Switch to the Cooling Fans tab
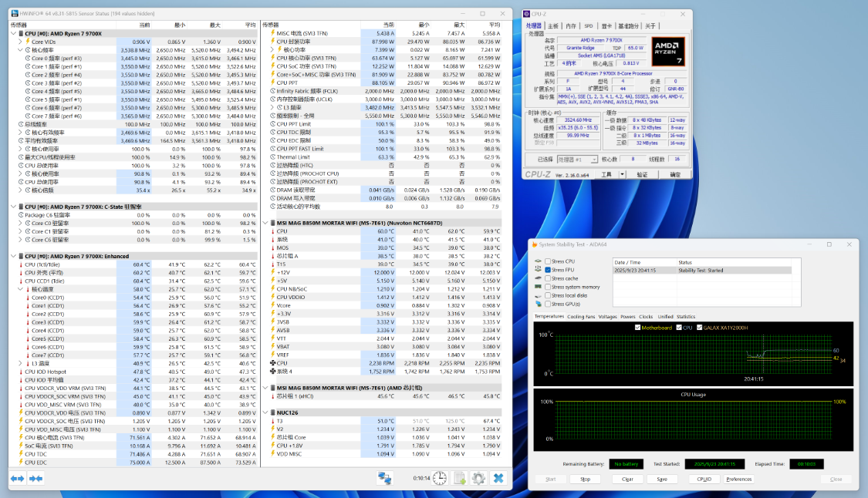 [582, 316]
